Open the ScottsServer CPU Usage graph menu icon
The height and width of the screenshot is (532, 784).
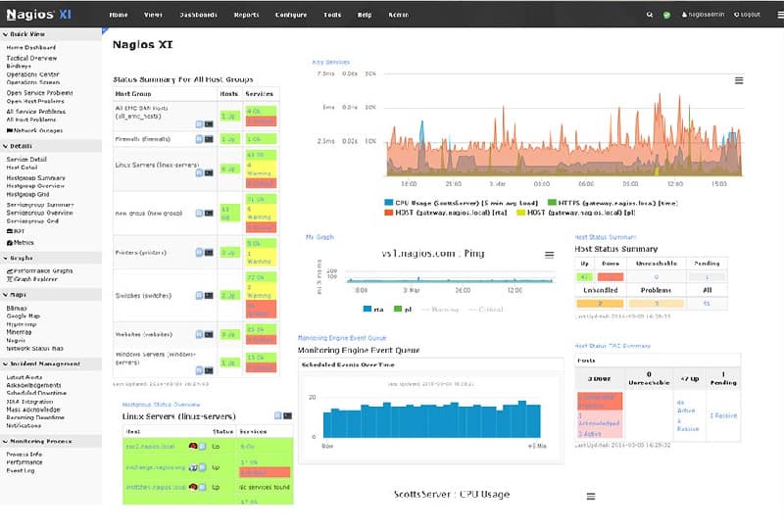pyautogui.click(x=591, y=497)
